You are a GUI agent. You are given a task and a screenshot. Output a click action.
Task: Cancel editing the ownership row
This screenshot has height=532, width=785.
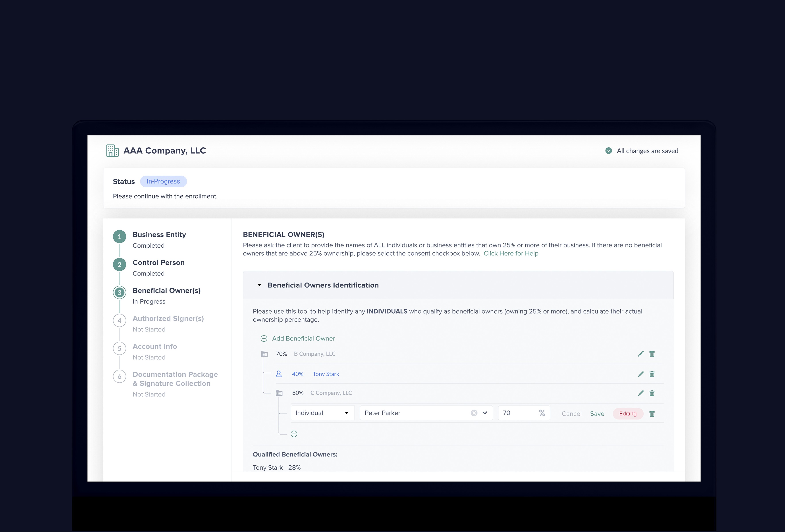click(x=571, y=413)
